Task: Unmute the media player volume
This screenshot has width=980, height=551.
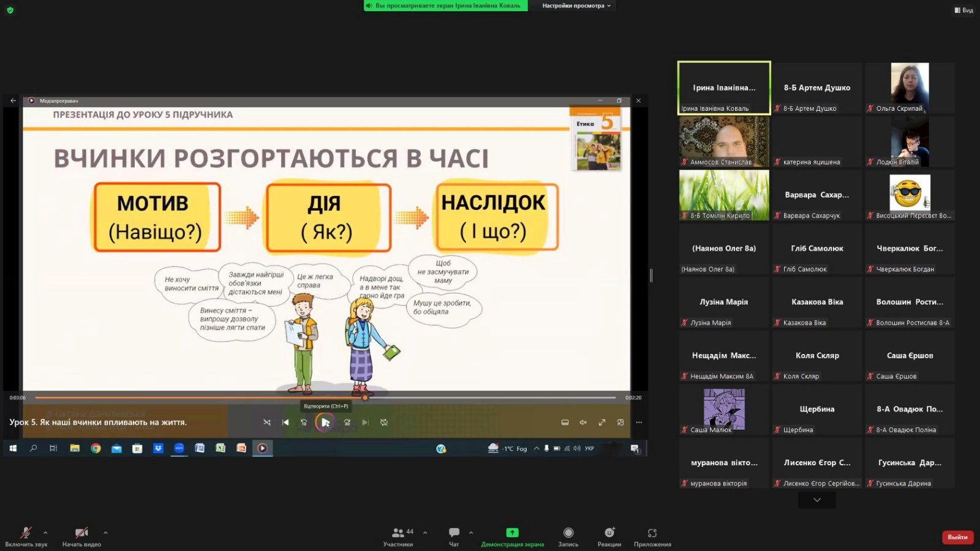Action: (x=583, y=422)
